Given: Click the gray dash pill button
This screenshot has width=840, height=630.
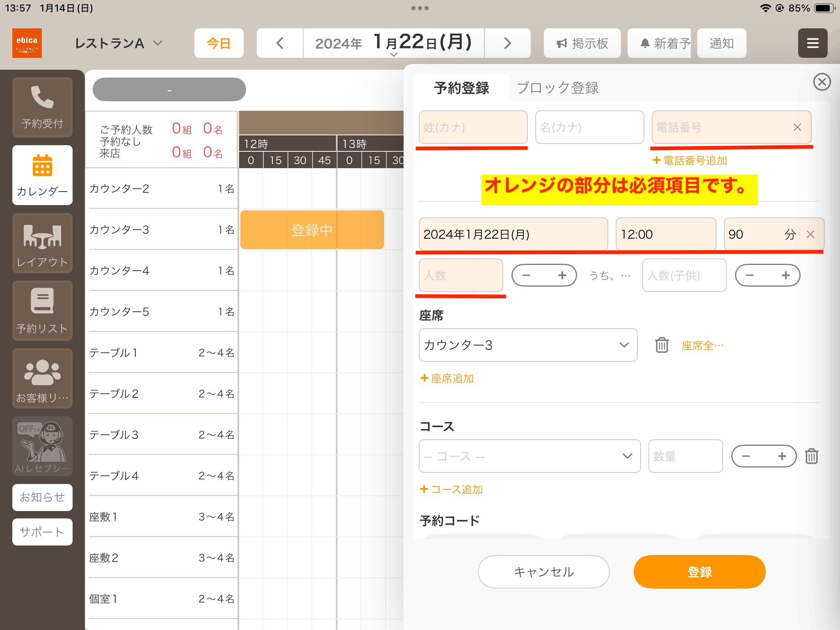Looking at the screenshot, I should point(169,89).
